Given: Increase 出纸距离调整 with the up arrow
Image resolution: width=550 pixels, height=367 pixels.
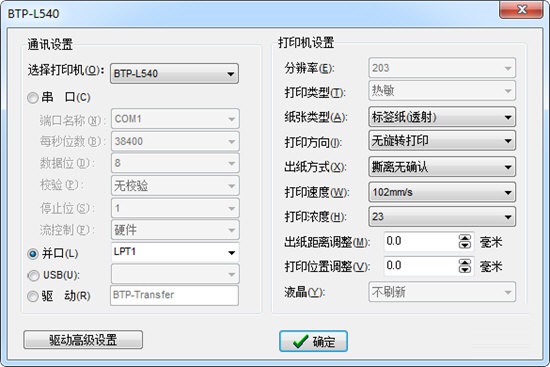Looking at the screenshot, I should click(465, 238).
